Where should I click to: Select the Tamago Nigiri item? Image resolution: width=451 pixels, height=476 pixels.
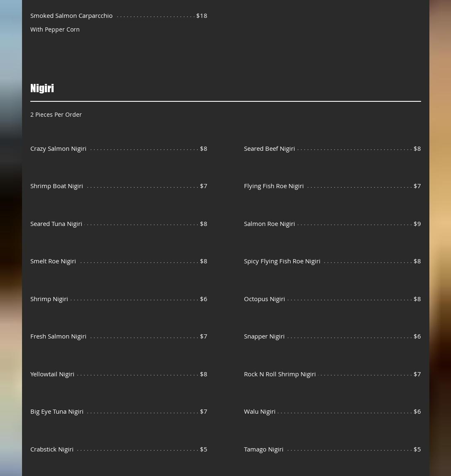pyautogui.click(x=264, y=449)
